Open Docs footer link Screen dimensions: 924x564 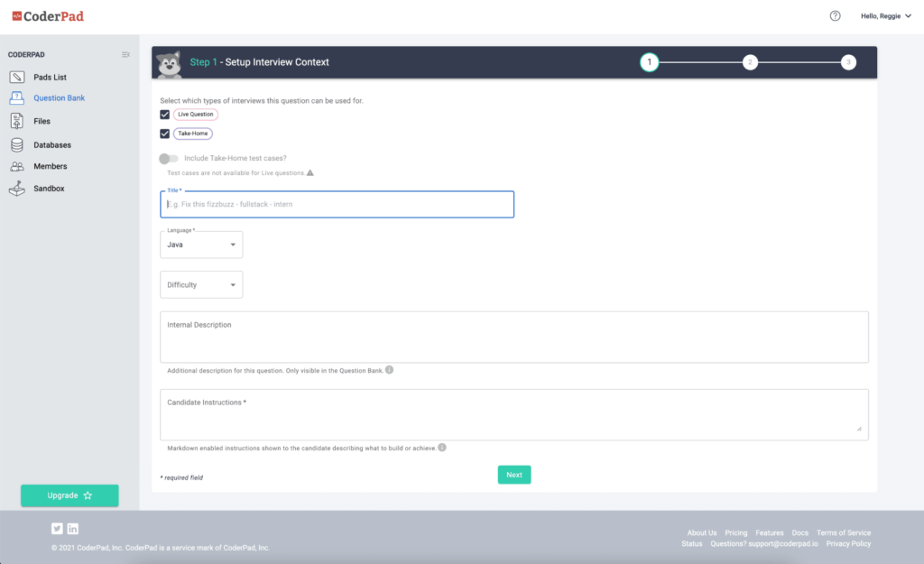799,532
